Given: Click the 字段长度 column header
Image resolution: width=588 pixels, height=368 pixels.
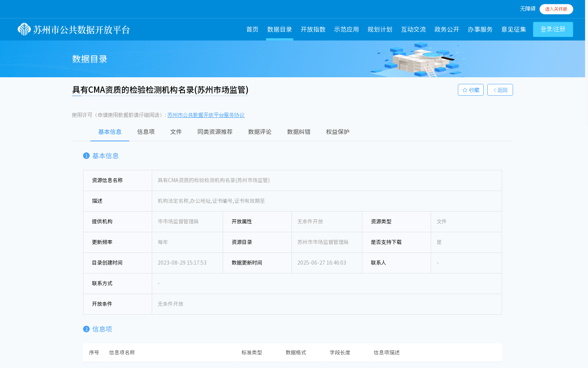Looking at the screenshot, I should click(x=340, y=353).
